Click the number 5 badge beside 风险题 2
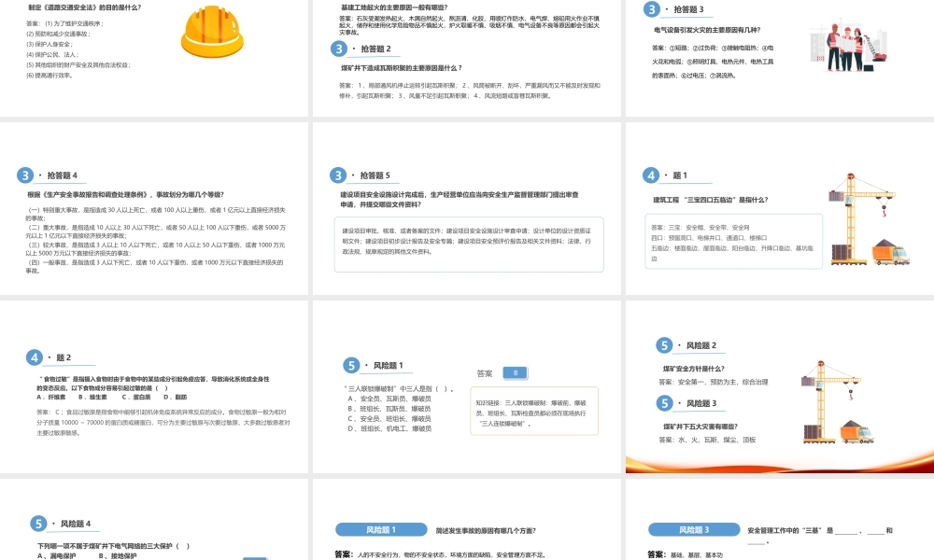934x560 pixels. point(664,345)
